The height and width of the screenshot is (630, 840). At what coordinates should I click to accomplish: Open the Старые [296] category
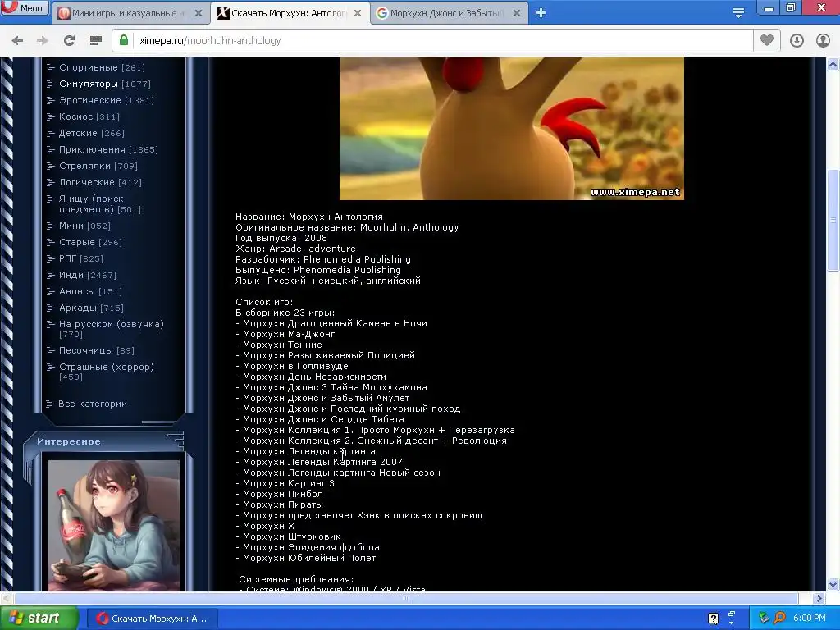(x=90, y=242)
